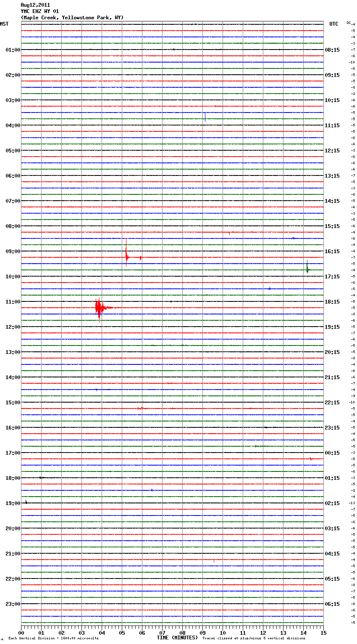Select the 15:00 MST row label
357x644 pixels.
click(x=13, y=403)
